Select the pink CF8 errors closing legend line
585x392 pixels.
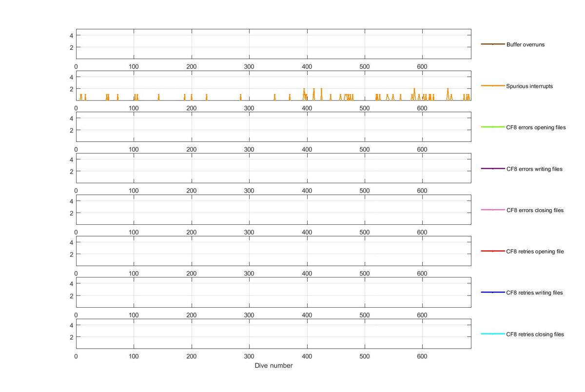(x=493, y=210)
